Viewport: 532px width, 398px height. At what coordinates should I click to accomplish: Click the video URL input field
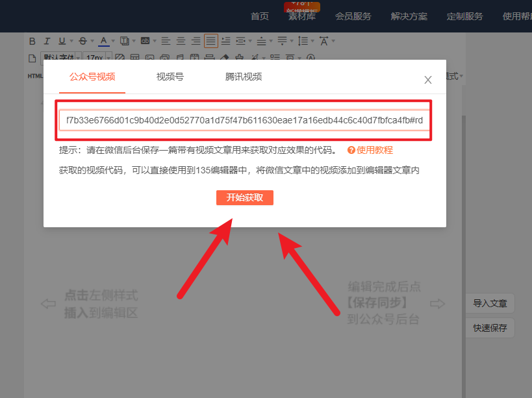(244, 120)
